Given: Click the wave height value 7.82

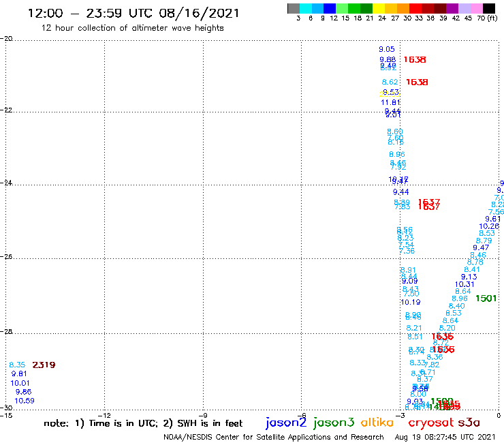Looking at the screenshot, I should (x=431, y=365).
